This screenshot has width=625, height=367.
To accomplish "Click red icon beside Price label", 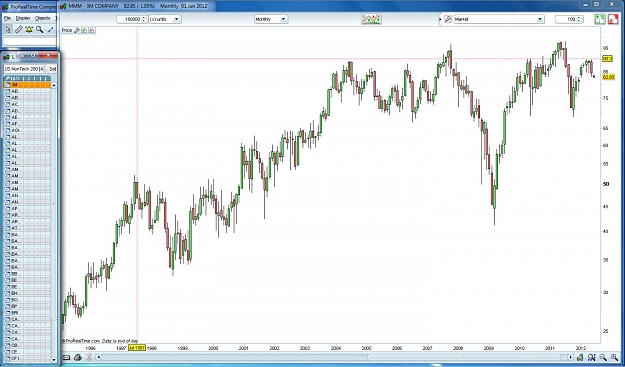I will click(x=91, y=30).
